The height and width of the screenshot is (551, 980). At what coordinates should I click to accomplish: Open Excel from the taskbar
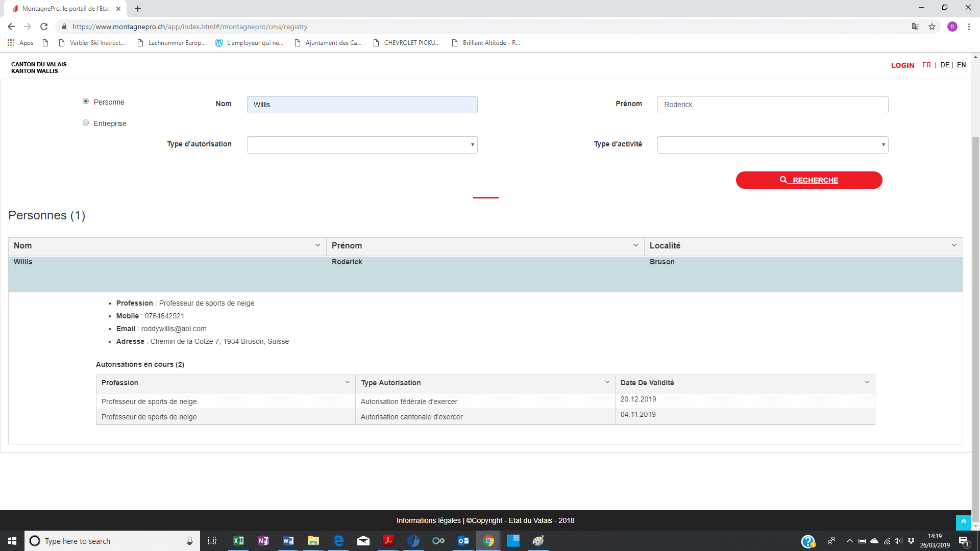pos(238,541)
